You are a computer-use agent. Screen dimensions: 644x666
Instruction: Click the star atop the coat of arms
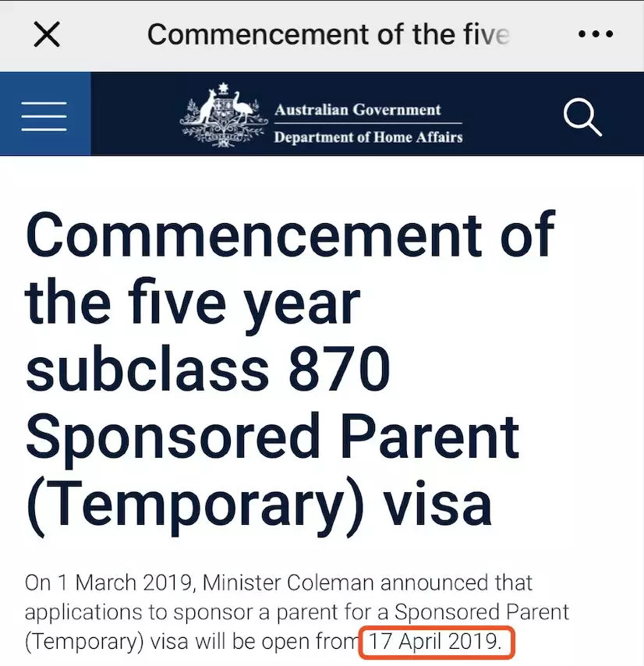pos(223,88)
